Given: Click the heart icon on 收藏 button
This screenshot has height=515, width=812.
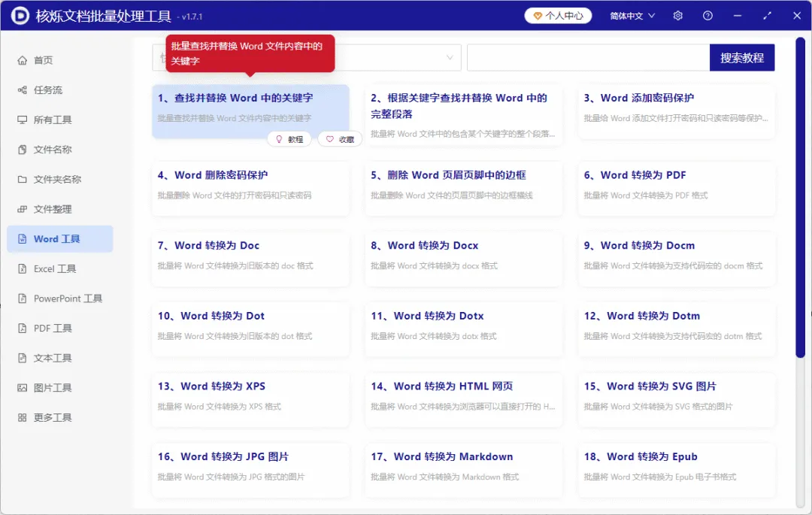Looking at the screenshot, I should (330, 139).
